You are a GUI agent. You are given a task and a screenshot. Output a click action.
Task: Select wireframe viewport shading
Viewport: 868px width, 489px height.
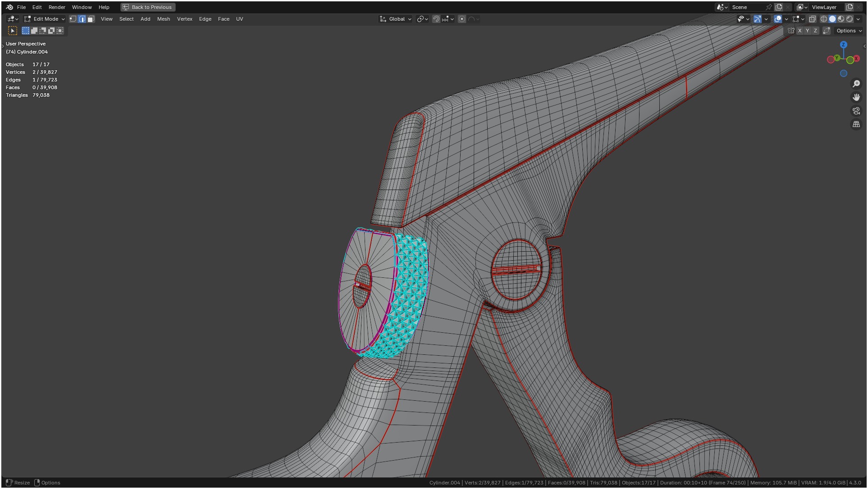point(823,19)
